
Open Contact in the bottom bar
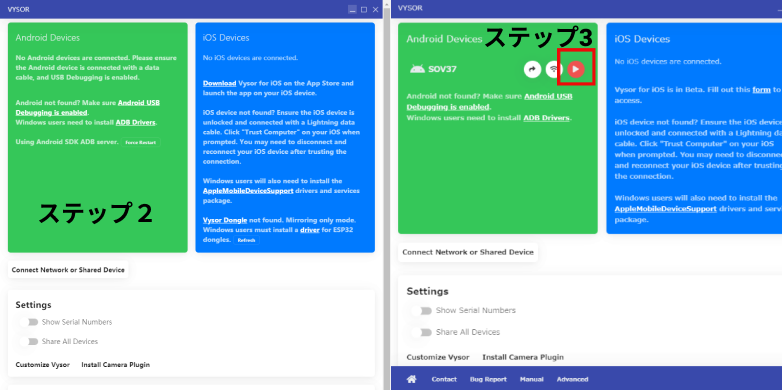pos(444,380)
